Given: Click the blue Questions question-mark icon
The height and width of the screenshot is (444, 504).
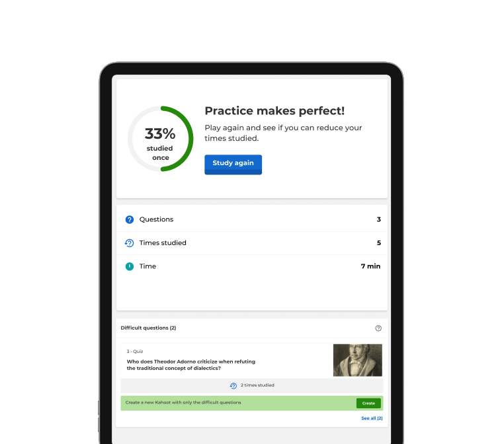Looking at the screenshot, I should tap(129, 219).
